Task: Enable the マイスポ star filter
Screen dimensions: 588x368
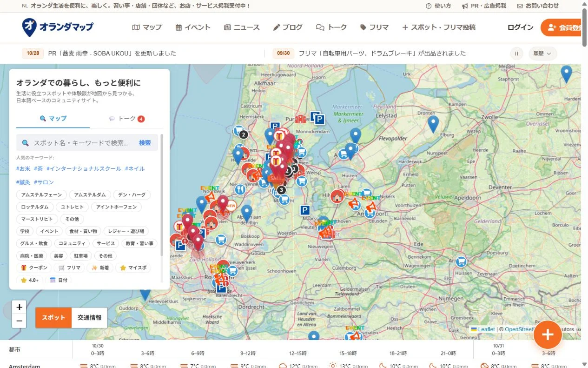Action: pos(133,268)
